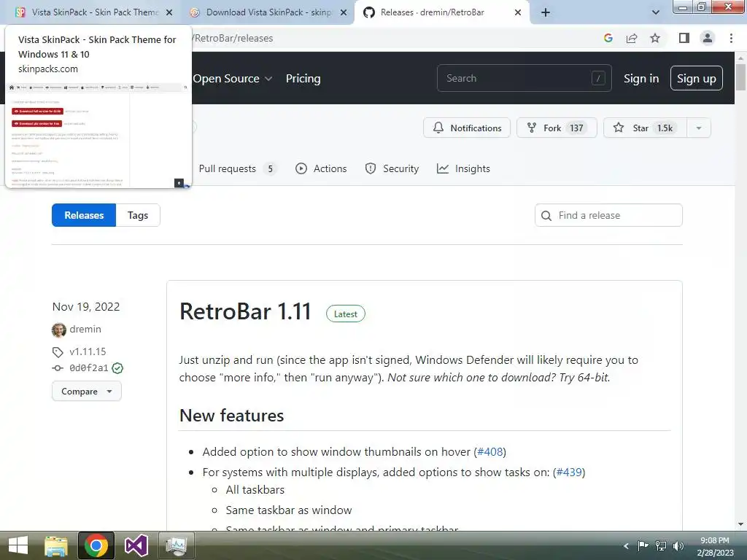Toggle the browser side panel
This screenshot has height=560, width=747.
(684, 38)
